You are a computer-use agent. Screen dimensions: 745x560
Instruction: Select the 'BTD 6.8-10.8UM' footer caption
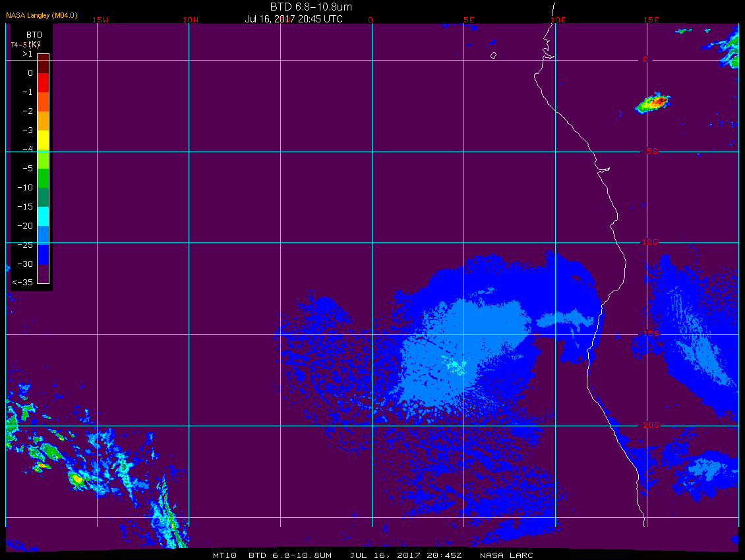coord(290,555)
